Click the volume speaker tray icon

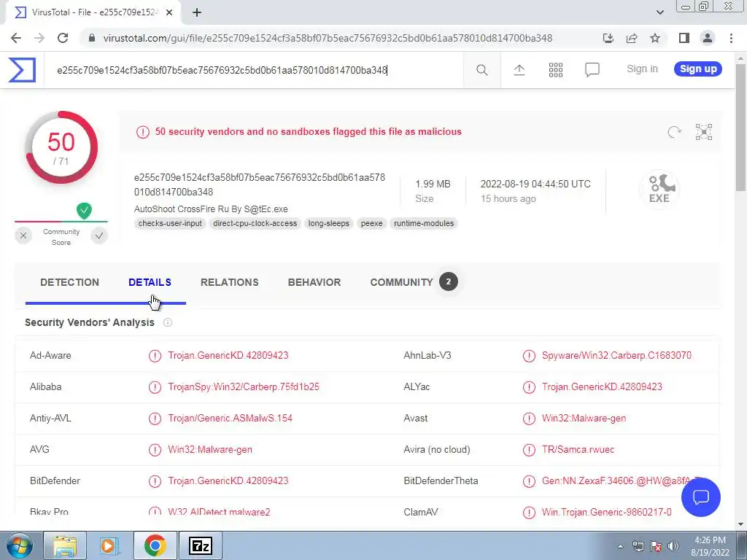click(x=673, y=546)
